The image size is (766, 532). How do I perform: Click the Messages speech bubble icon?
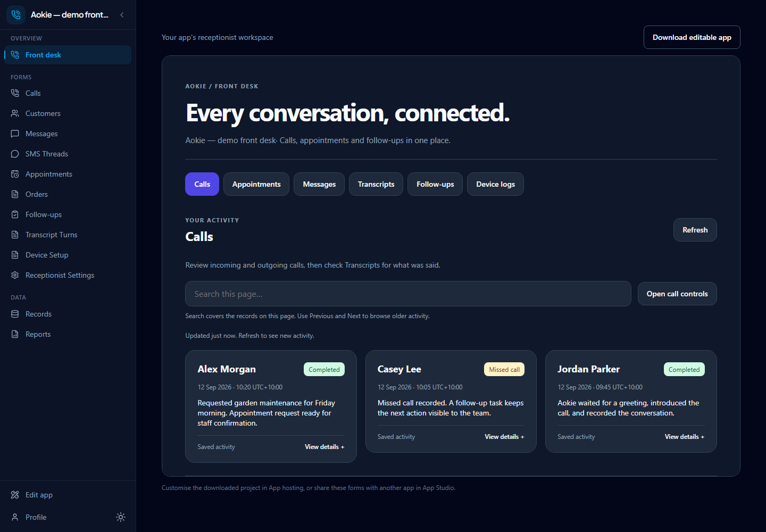pos(15,134)
